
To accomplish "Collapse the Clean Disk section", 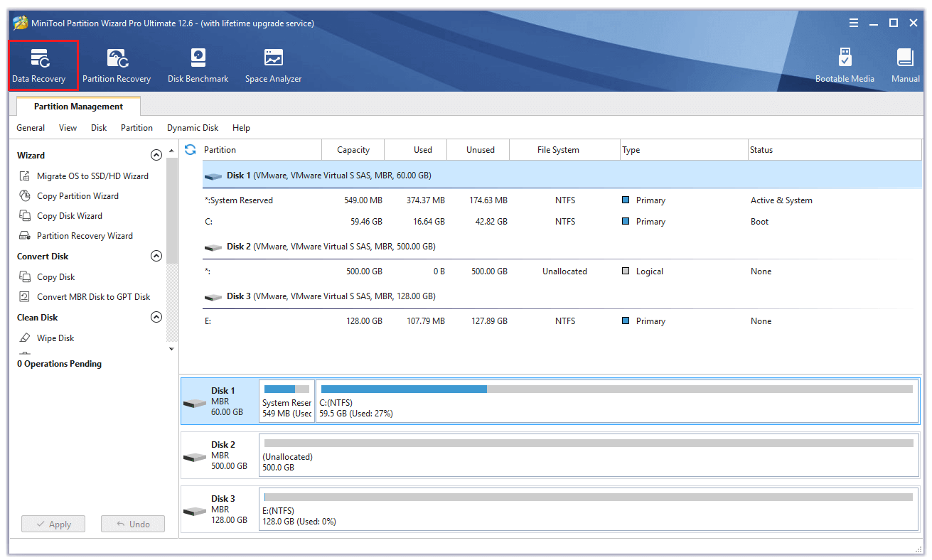I will pos(156,317).
